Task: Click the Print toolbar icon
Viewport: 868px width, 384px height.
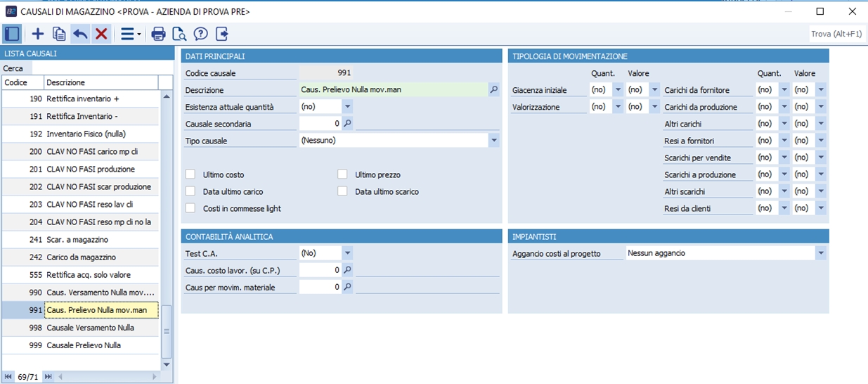Action: 159,34
